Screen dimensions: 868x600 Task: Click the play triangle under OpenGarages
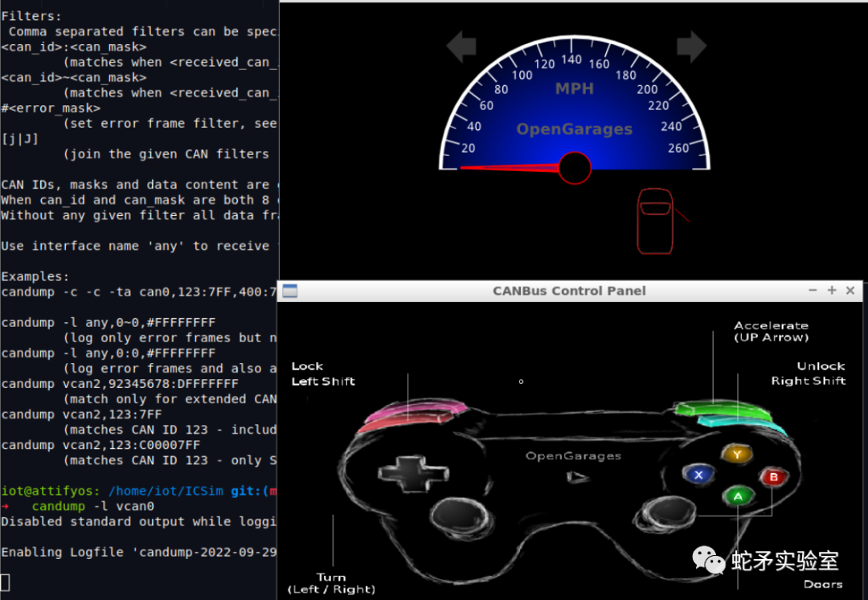tap(577, 476)
